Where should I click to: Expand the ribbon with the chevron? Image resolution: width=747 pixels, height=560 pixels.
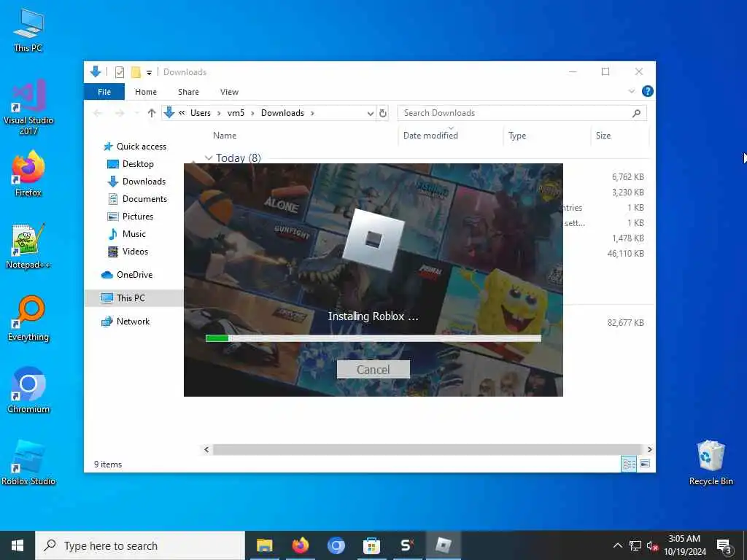click(x=631, y=91)
